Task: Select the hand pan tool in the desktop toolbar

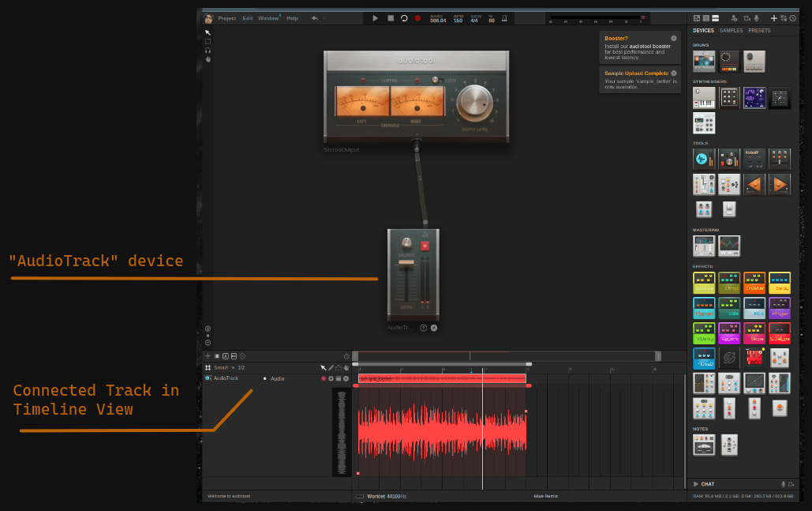Action: tap(208, 59)
